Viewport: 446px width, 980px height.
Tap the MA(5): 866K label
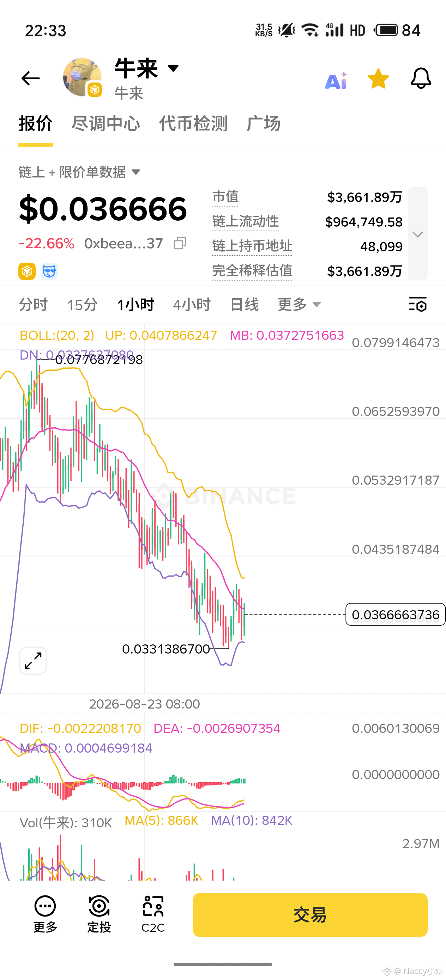pos(162,820)
